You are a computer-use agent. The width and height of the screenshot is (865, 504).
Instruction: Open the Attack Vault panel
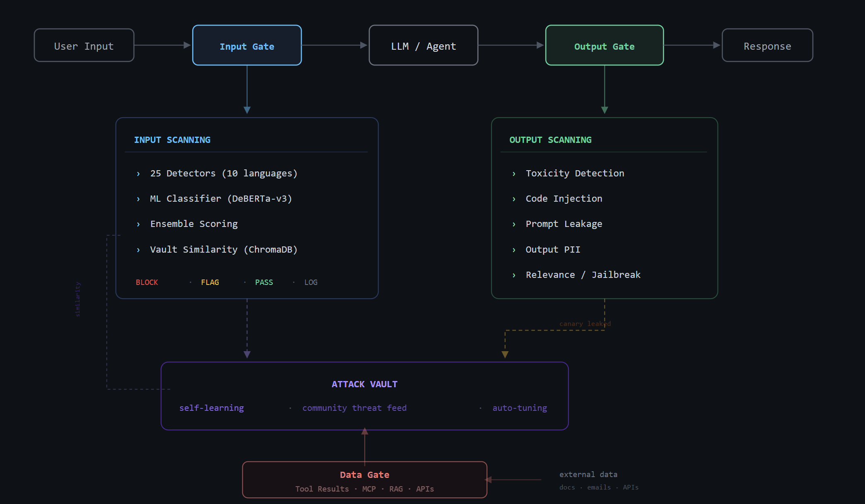pyautogui.click(x=364, y=384)
